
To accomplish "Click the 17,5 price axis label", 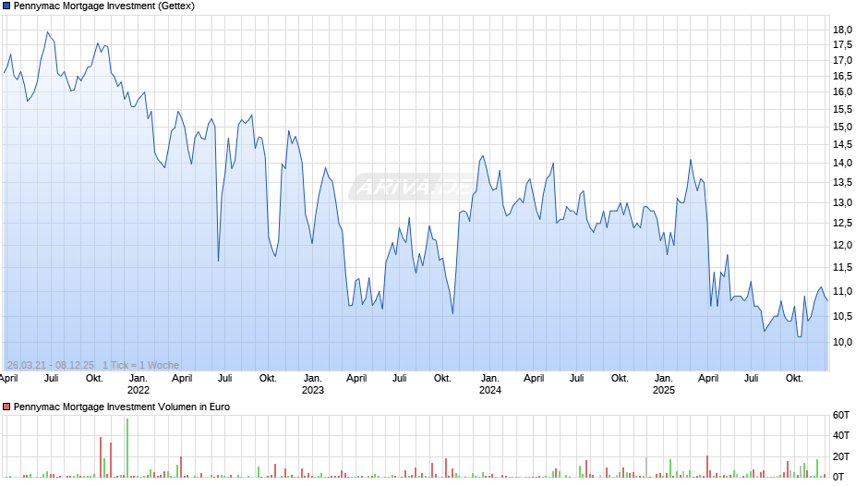I will click(x=842, y=45).
